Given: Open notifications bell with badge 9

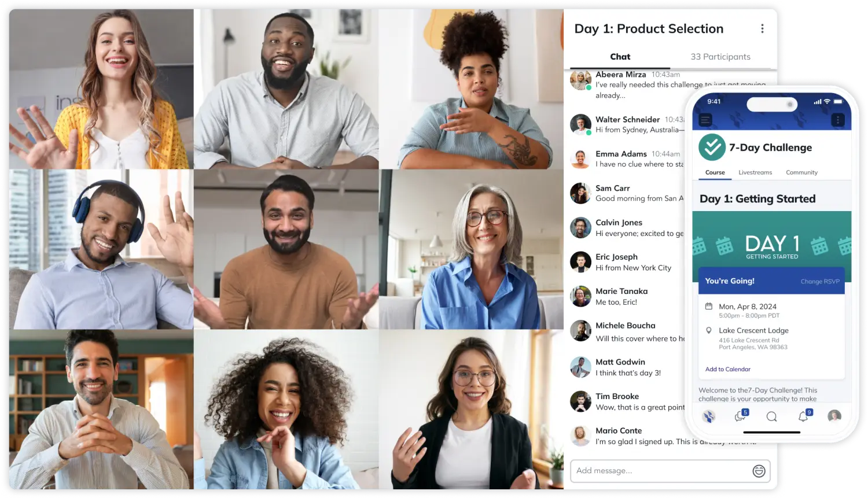Looking at the screenshot, I should [x=804, y=415].
